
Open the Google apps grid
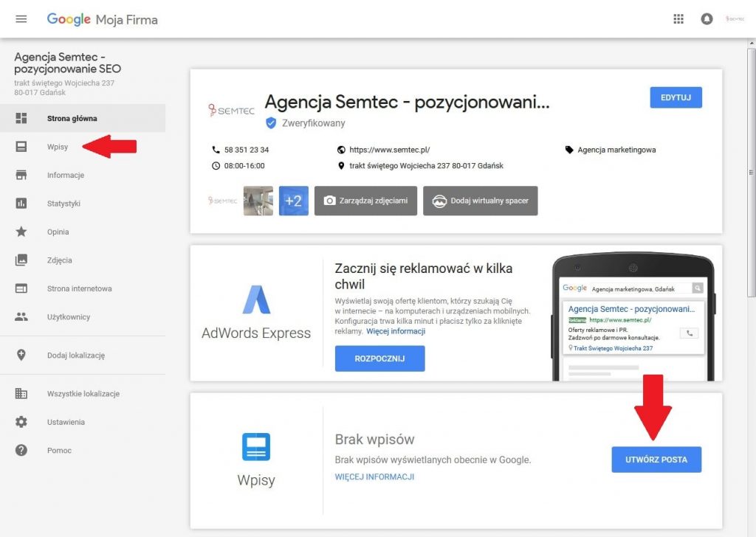[678, 19]
